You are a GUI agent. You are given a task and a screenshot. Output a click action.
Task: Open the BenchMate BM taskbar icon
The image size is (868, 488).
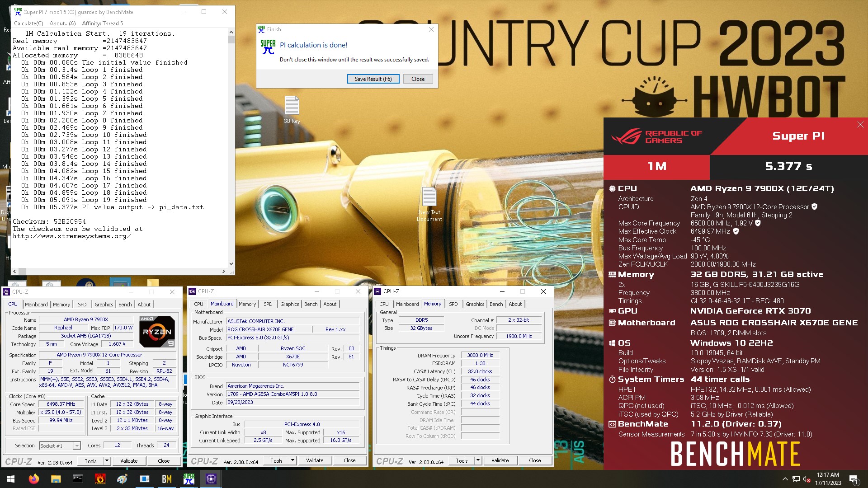click(167, 479)
